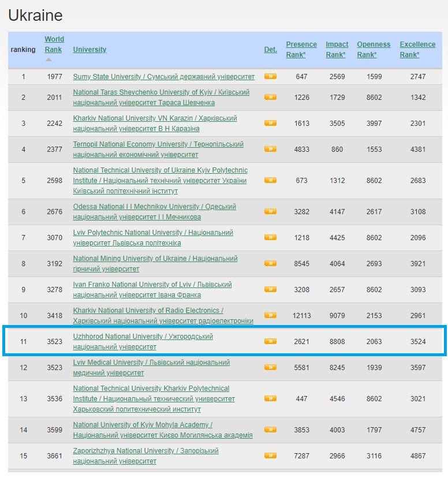
Task: Sort by Excellence Rank column
Action: tap(417, 50)
